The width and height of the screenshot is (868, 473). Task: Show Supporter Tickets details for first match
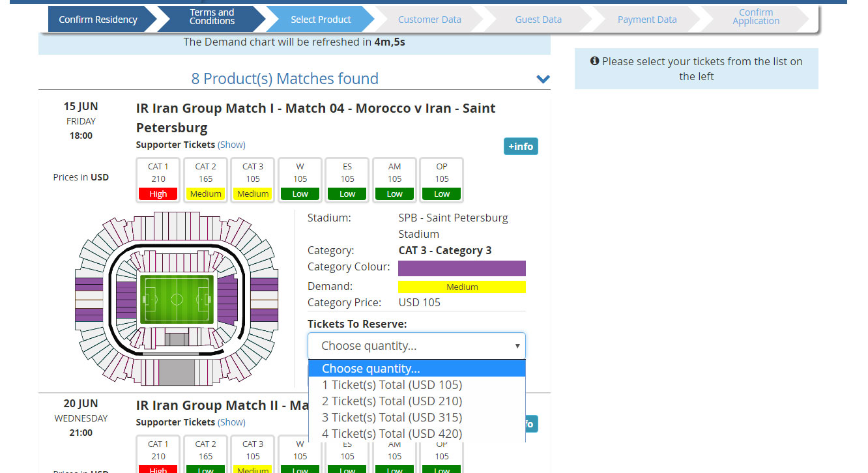231,145
